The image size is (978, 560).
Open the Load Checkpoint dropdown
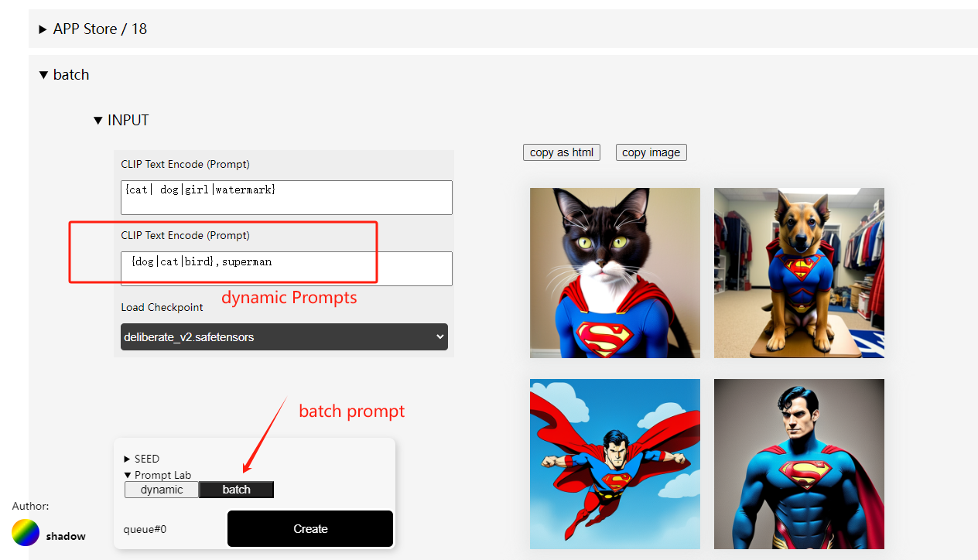pyautogui.click(x=285, y=337)
